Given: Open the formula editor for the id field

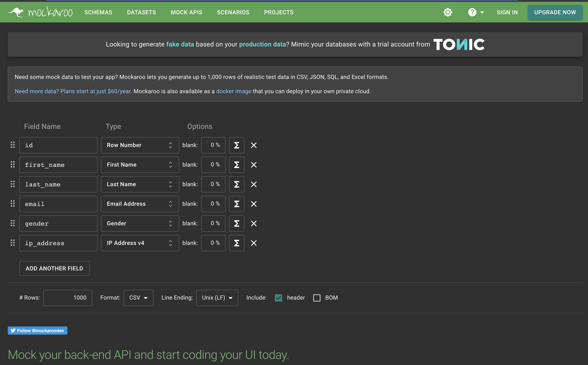Looking at the screenshot, I should tap(236, 145).
